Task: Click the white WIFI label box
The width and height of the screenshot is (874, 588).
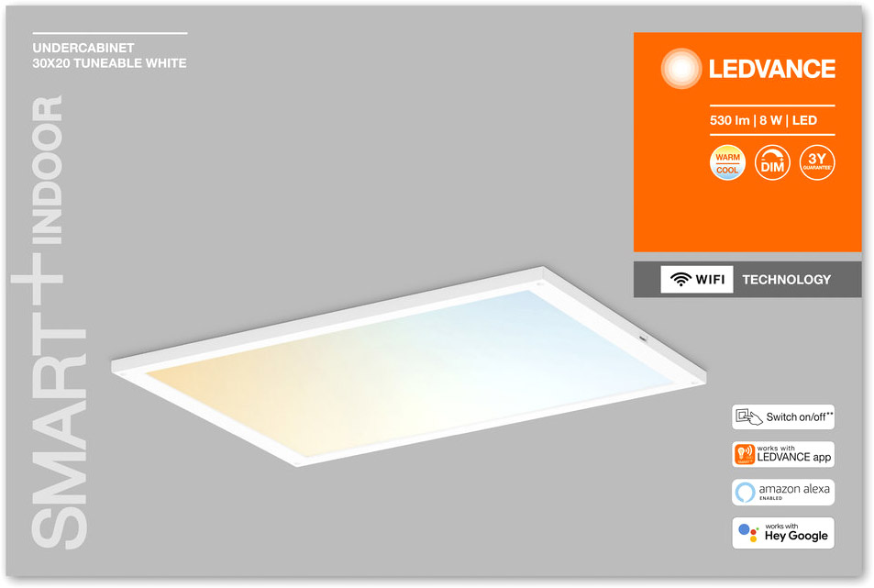Action: tap(697, 279)
